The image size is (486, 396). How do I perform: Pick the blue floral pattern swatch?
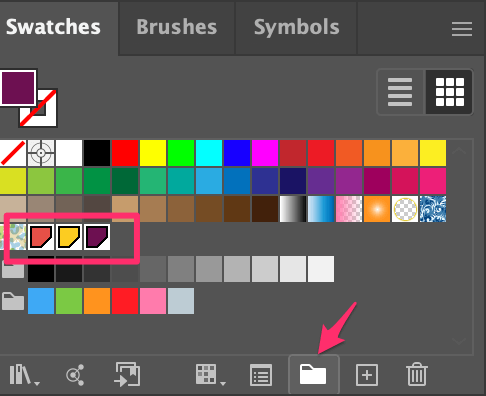coord(433,209)
